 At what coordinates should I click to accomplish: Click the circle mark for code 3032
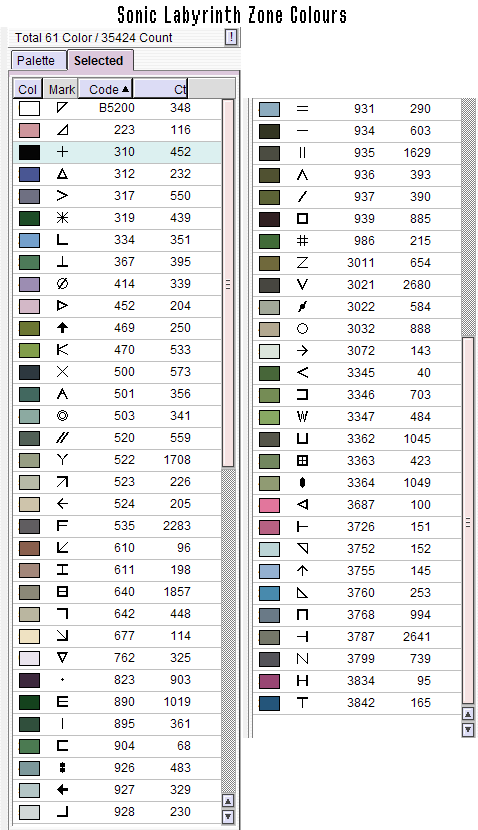coord(302,329)
